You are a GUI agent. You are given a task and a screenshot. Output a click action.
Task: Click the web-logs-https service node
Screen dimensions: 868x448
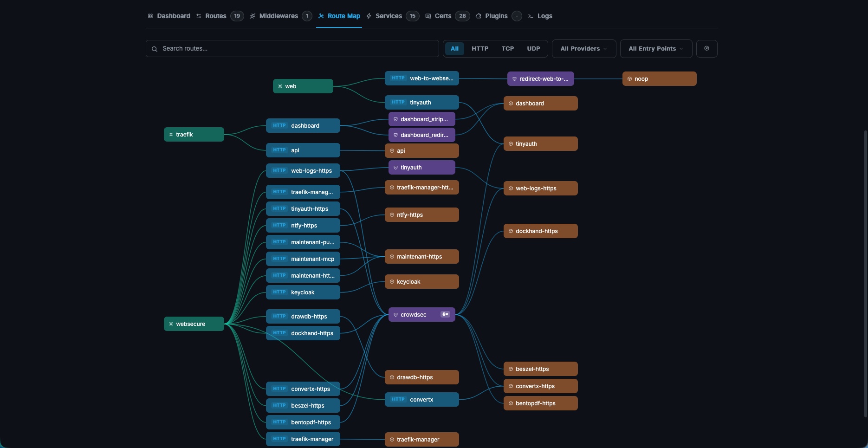541,188
